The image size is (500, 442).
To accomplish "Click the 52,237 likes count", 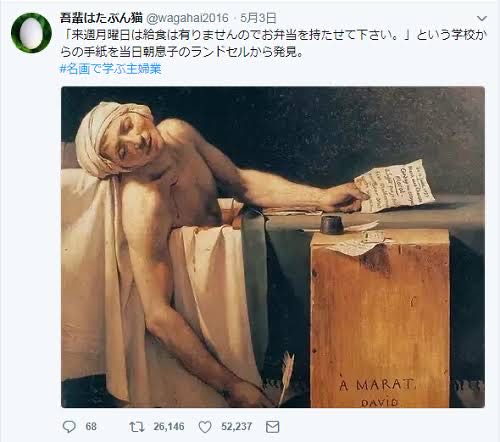I will (x=237, y=427).
